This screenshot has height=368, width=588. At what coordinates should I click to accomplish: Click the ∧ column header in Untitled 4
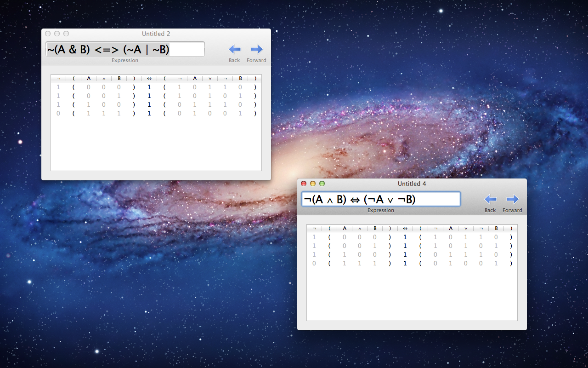tap(360, 228)
